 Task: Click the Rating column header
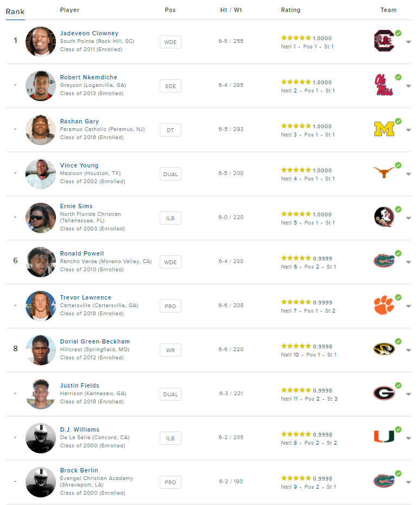tap(291, 10)
